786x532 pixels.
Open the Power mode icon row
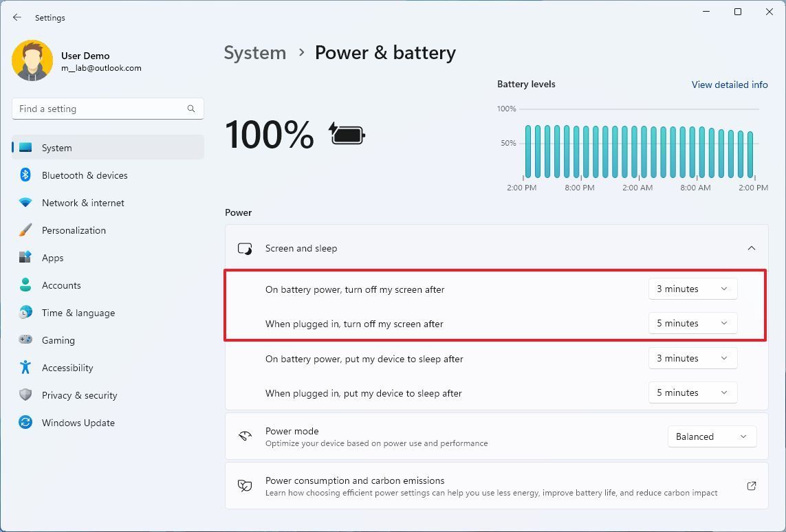pos(244,436)
